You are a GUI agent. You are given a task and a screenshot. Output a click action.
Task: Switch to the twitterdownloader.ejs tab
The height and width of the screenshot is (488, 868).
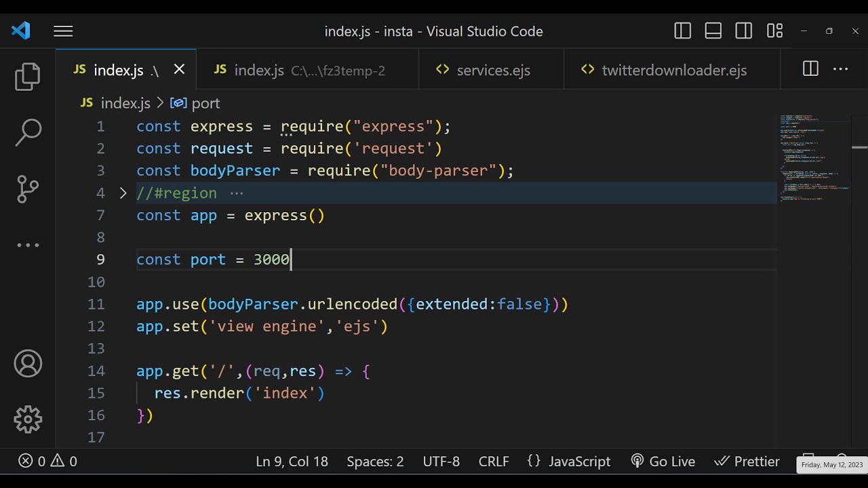point(673,70)
